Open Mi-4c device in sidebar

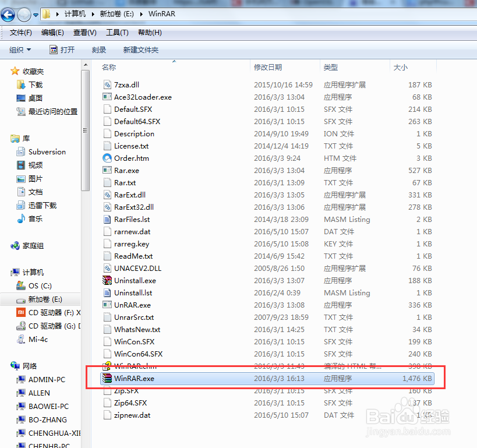click(32, 339)
